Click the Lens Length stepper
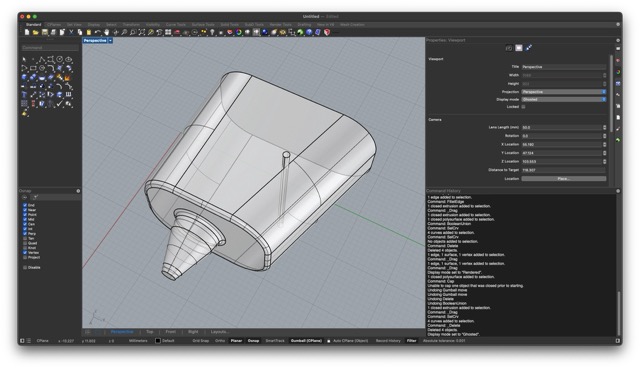Image resolution: width=640 pixels, height=368 pixels. tap(604, 127)
